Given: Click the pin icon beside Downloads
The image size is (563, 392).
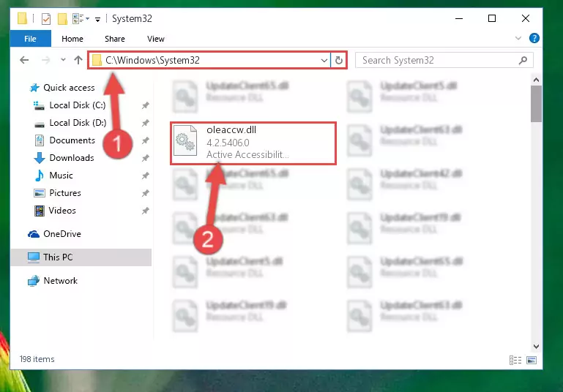Looking at the screenshot, I should point(145,158).
